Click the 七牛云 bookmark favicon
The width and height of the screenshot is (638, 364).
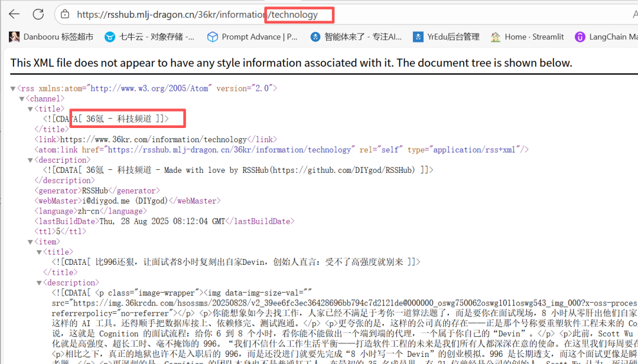[109, 37]
